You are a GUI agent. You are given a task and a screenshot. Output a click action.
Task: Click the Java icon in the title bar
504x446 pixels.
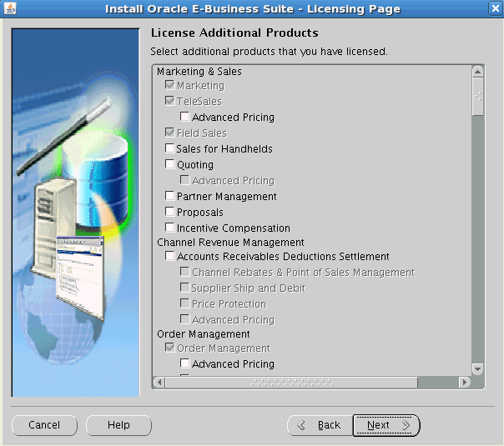10,8
